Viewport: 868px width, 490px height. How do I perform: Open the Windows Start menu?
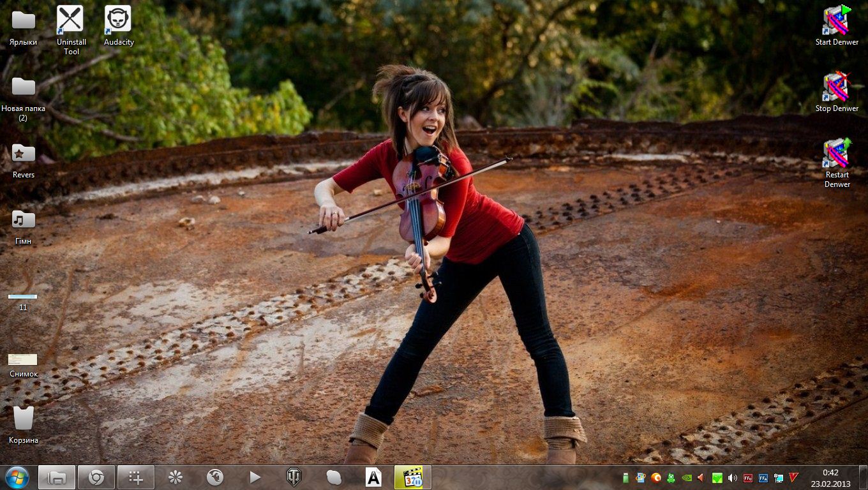click(x=17, y=477)
